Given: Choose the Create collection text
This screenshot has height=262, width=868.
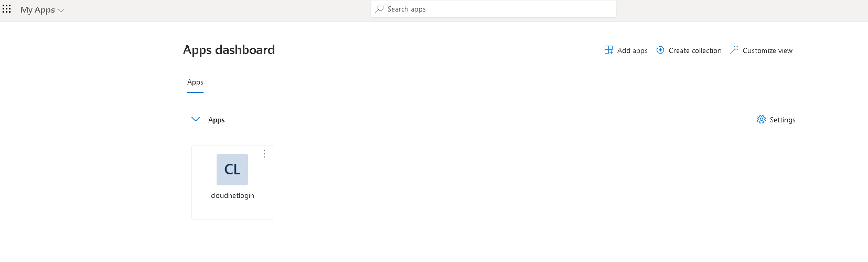Looking at the screenshot, I should pos(695,50).
